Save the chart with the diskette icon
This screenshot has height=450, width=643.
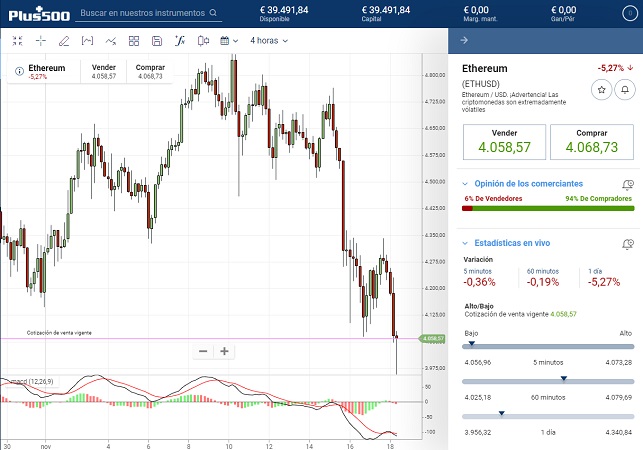click(156, 41)
